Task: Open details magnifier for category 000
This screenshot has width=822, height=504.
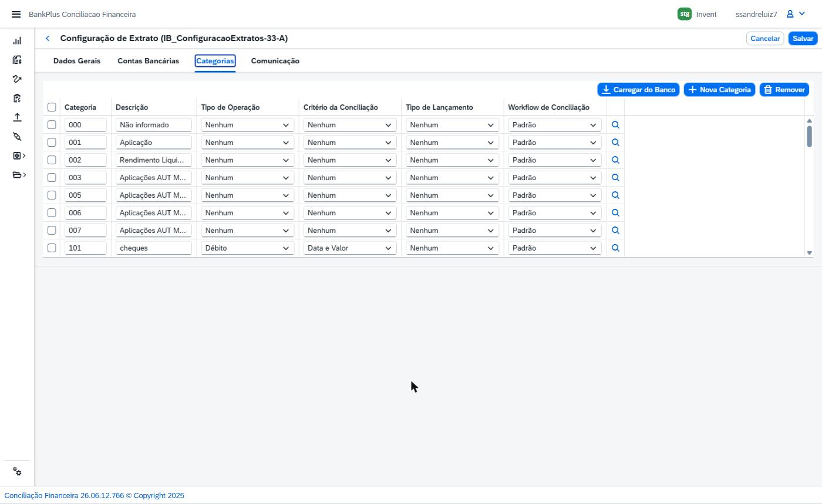Action: (615, 125)
